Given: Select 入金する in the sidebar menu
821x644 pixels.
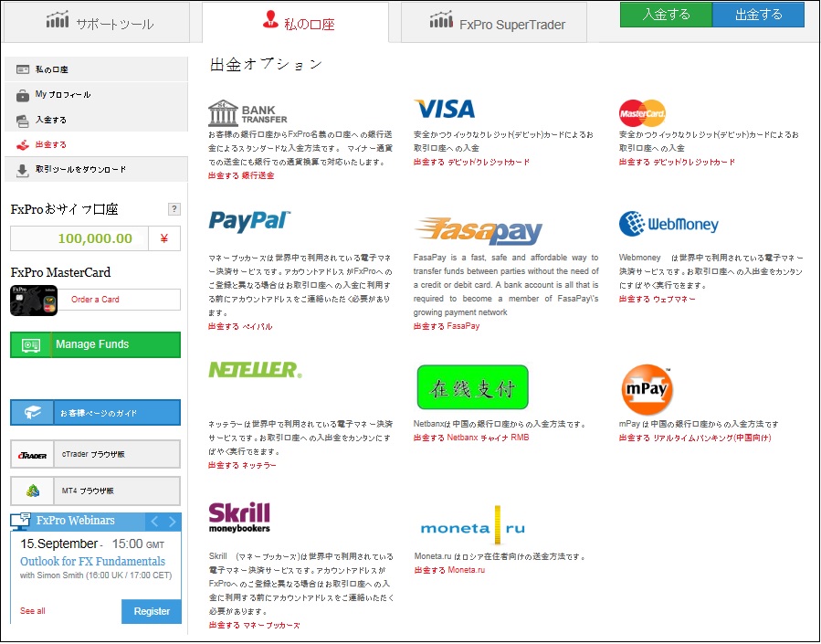Looking at the screenshot, I should coord(96,120).
